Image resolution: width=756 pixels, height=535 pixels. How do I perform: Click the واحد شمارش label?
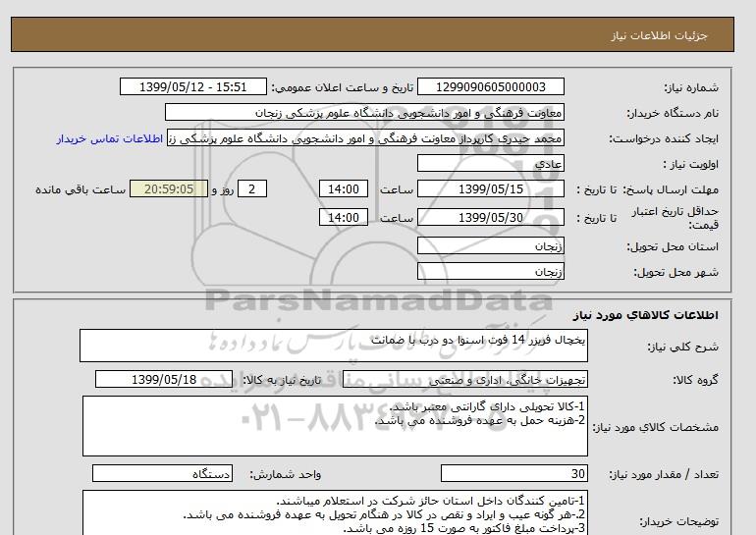[x=286, y=474]
